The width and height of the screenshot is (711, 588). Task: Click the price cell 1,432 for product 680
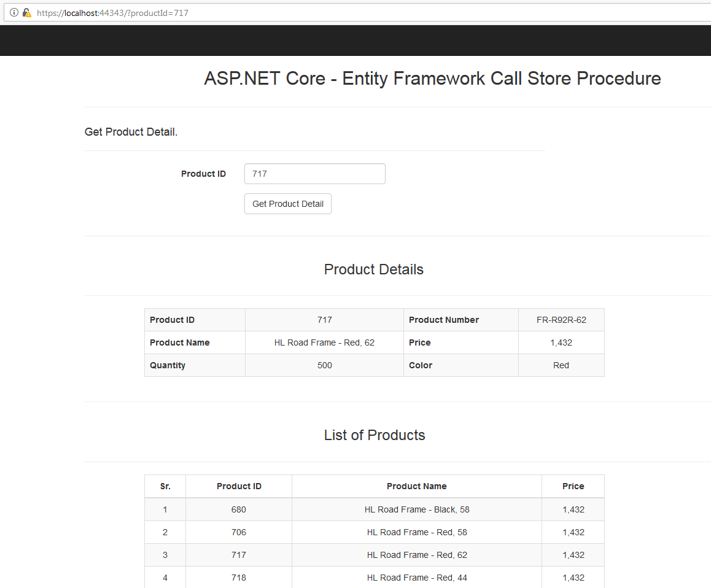[572, 509]
